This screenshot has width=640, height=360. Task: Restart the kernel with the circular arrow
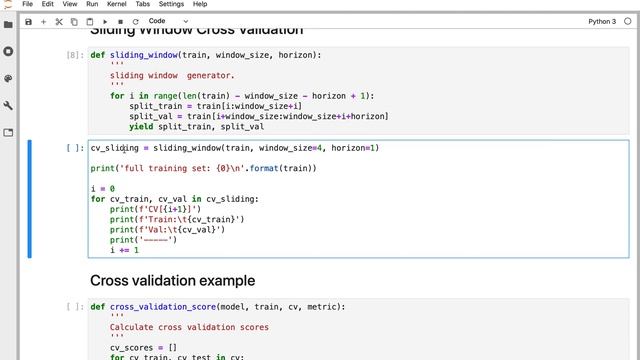pos(136,22)
